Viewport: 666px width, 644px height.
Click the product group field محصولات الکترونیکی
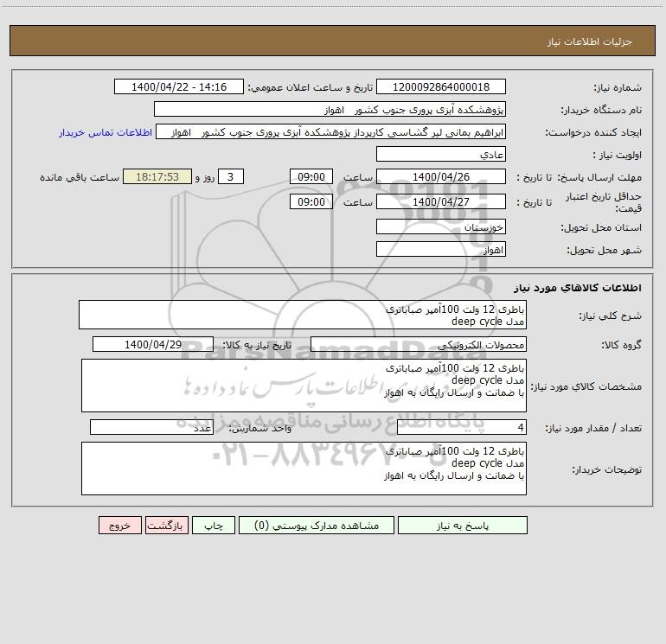(419, 344)
